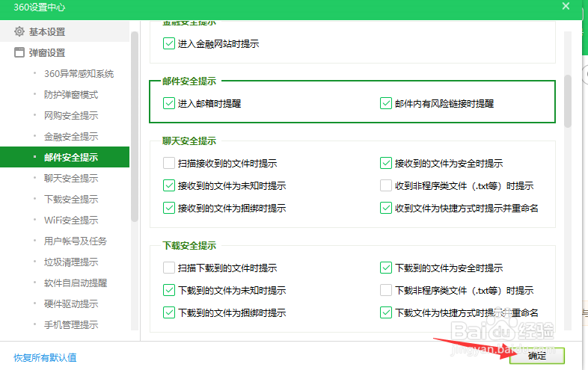Toggle 邮件内有风险链接时提醒 checkbox
This screenshot has width=588, height=370.
[386, 103]
